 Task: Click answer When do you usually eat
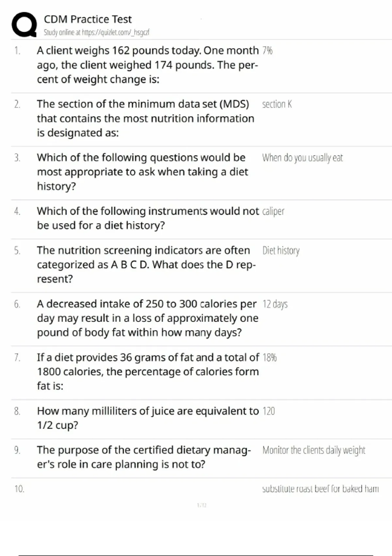(x=302, y=158)
